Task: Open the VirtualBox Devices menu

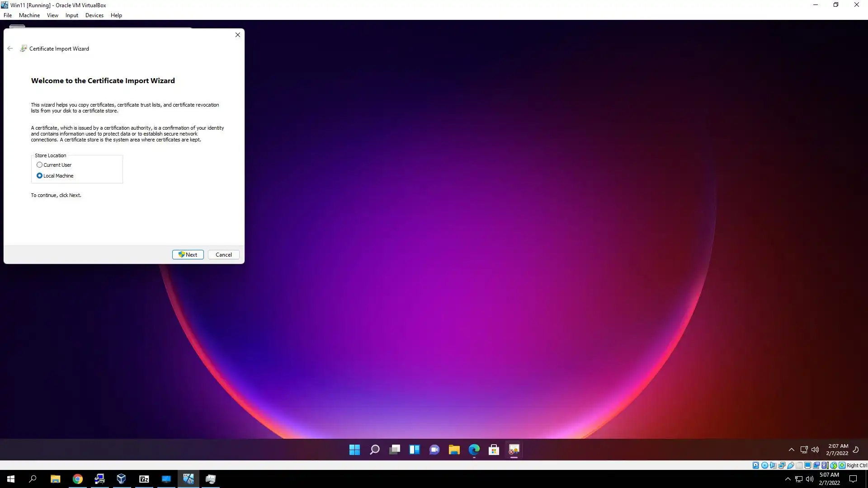Action: point(94,15)
